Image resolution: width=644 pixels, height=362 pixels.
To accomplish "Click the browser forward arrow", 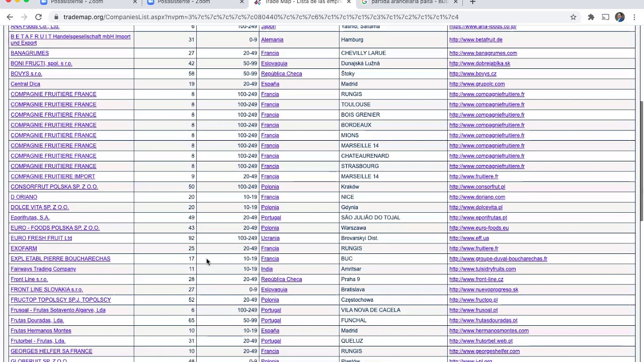I will tap(24, 17).
